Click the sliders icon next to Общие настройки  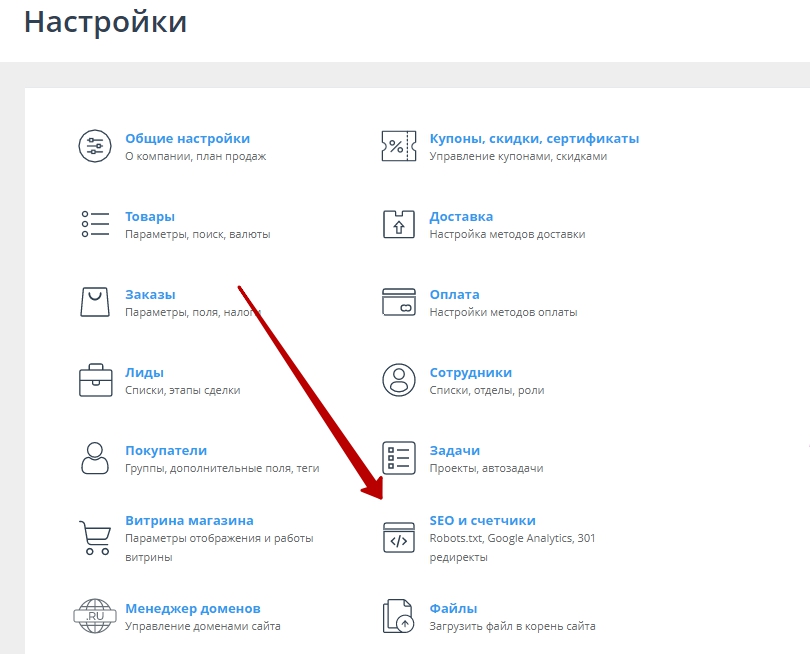(x=95, y=146)
